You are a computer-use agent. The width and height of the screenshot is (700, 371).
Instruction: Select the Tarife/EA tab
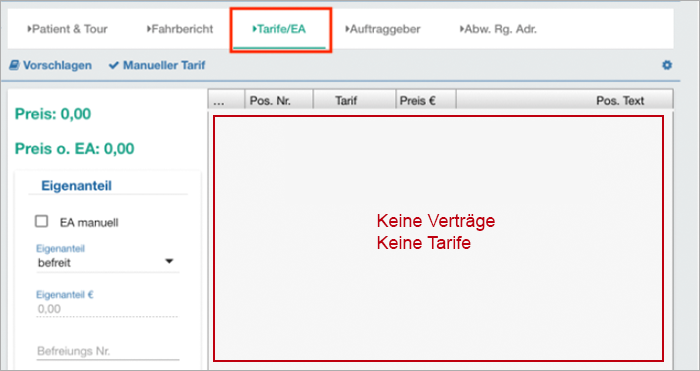279,29
